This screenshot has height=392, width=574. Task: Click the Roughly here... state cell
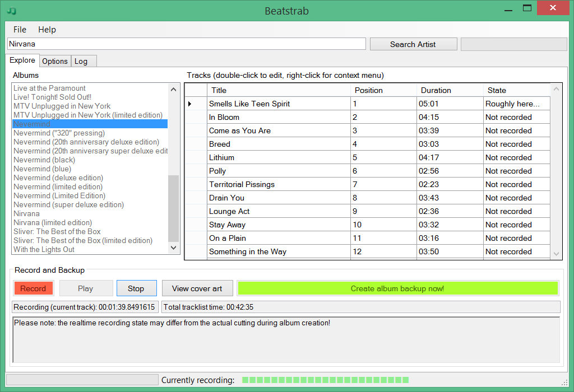click(x=517, y=104)
